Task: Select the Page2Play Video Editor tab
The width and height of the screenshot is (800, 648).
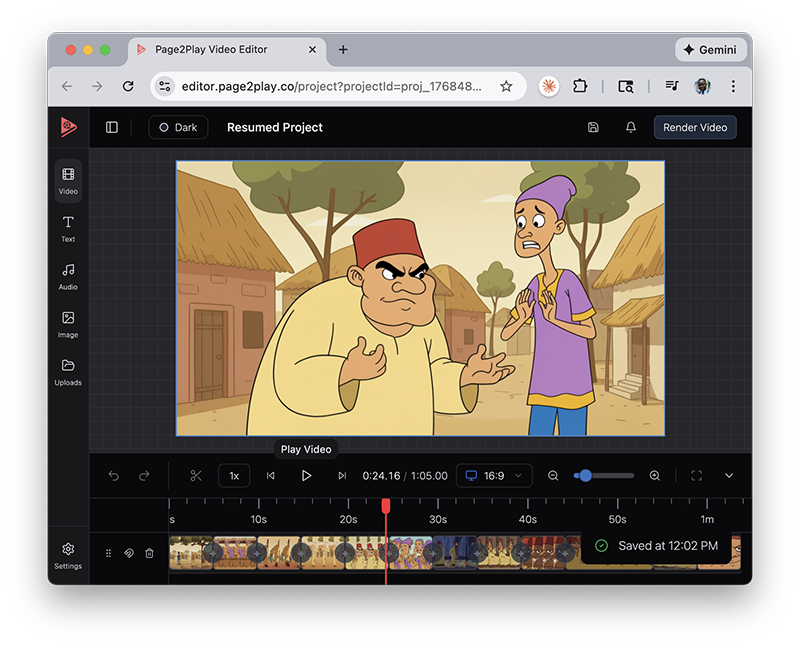Action: coord(227,49)
